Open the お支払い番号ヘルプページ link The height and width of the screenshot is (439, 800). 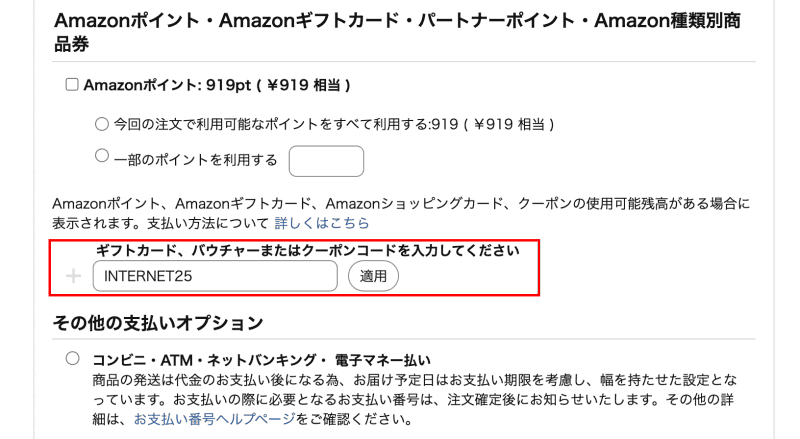(215, 418)
